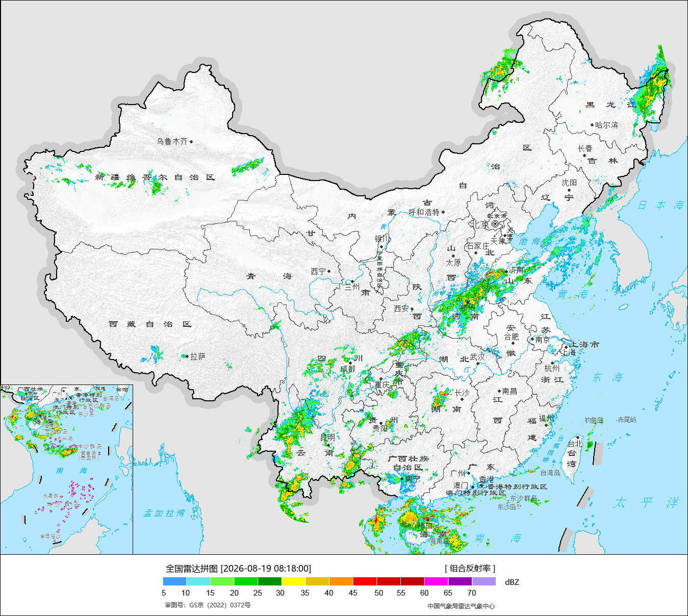Click the Urumqi city dot marker

pyautogui.click(x=191, y=142)
